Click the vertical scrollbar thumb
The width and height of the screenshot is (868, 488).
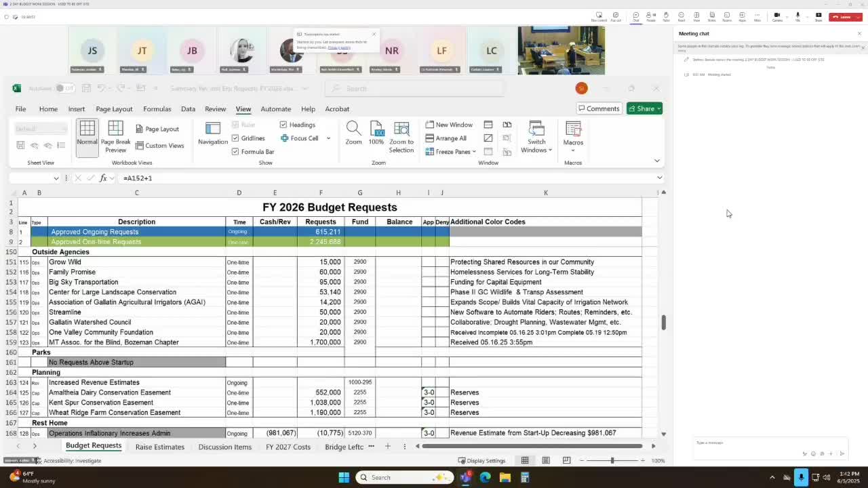664,323
